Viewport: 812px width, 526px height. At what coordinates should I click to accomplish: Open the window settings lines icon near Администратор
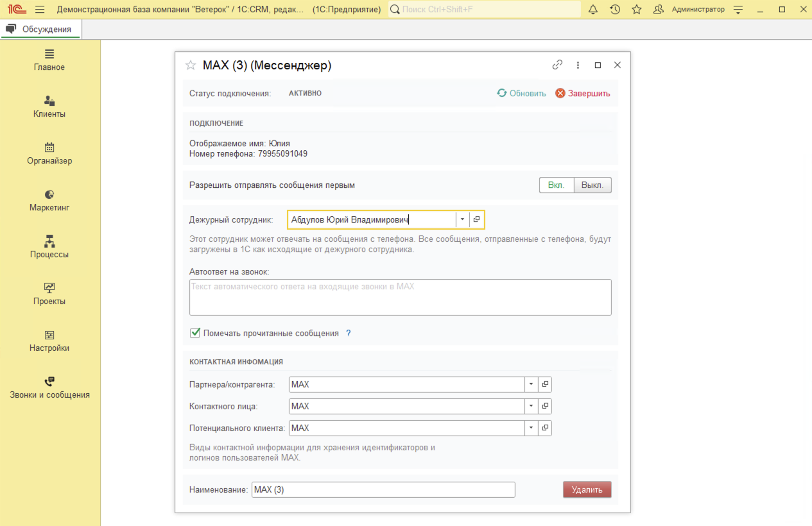tap(738, 10)
